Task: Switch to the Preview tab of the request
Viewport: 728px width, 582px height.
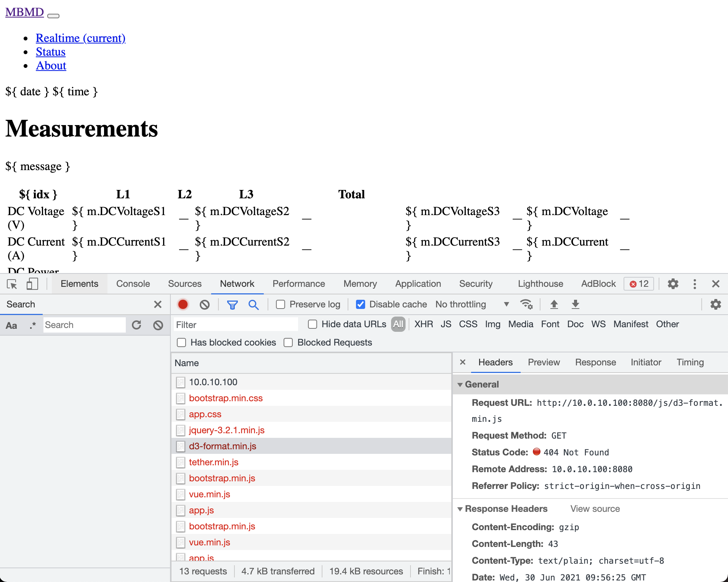Action: [x=544, y=362]
